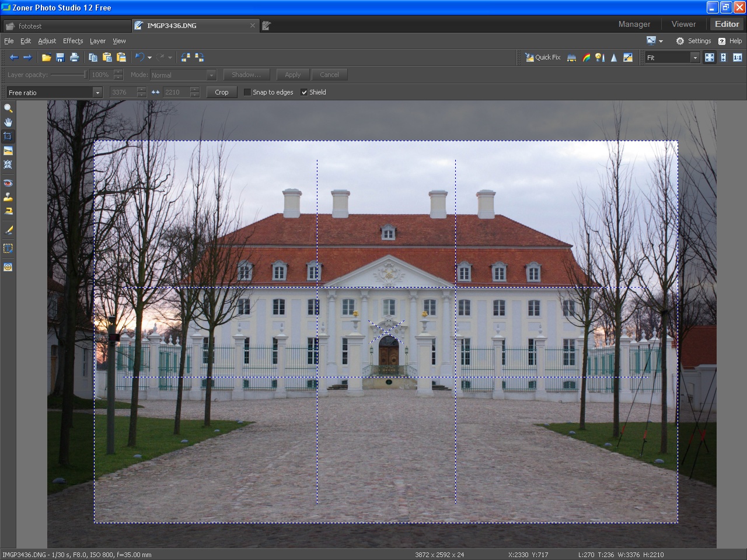Click the Save floppy disk icon
Viewport: 747px width, 560px height.
tap(60, 58)
